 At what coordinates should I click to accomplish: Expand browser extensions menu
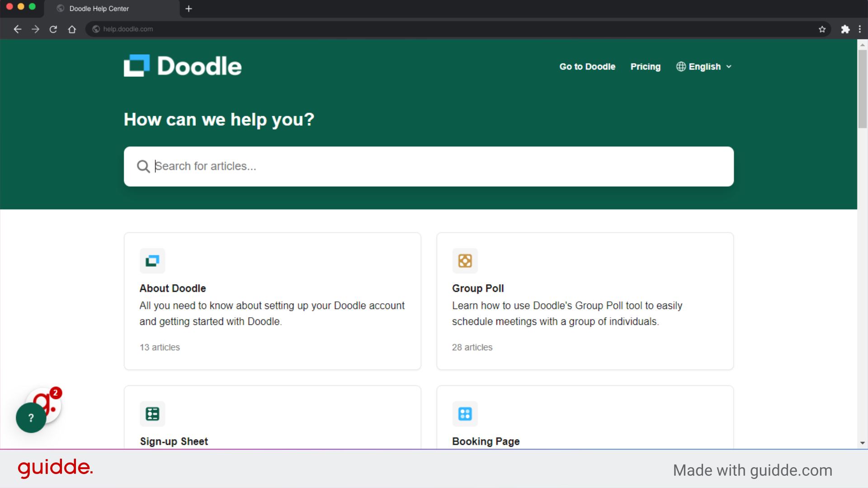point(845,28)
